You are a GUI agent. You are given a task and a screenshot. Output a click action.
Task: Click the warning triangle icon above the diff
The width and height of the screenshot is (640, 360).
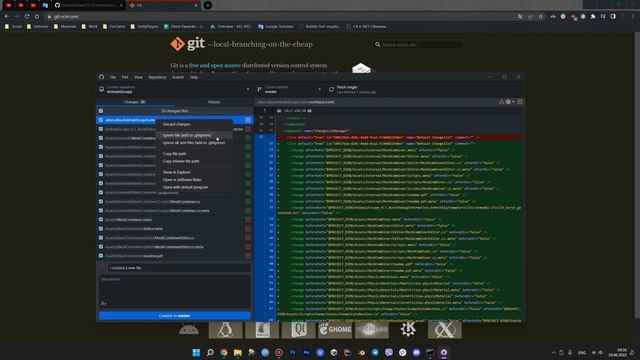point(501,102)
